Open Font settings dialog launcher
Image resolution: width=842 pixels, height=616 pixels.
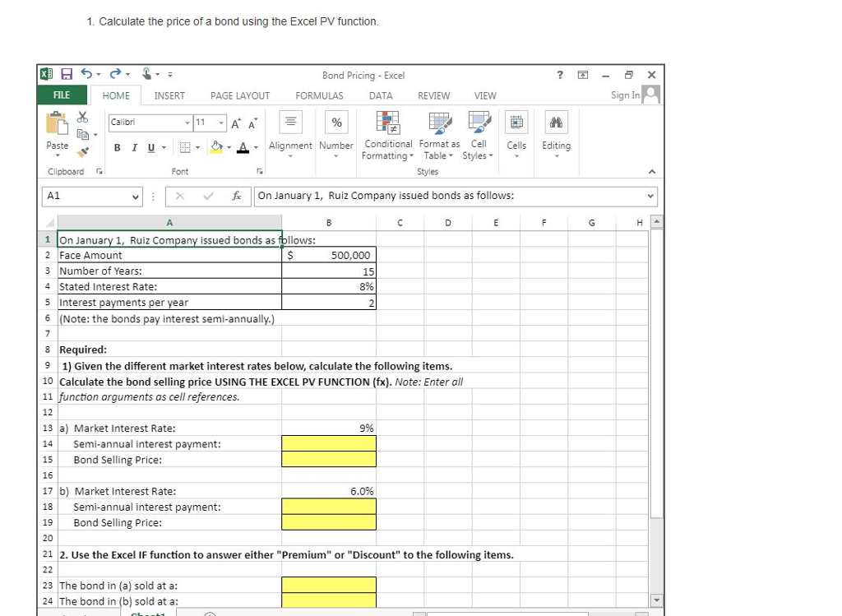pos(259,171)
